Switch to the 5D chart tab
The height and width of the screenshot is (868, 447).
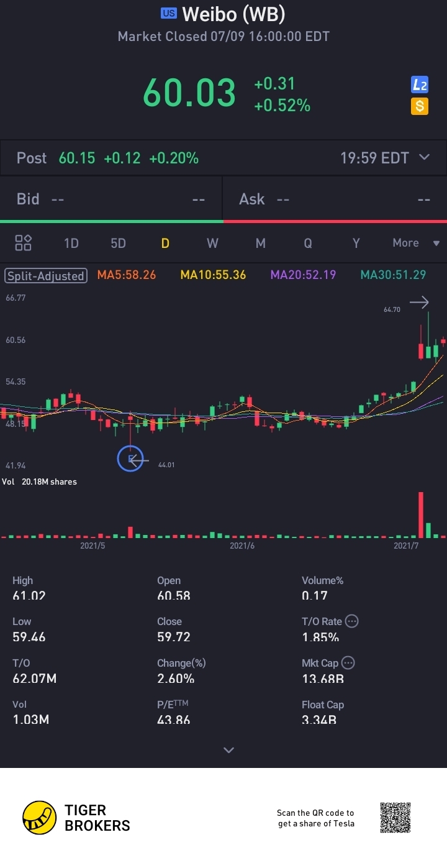[x=118, y=243]
